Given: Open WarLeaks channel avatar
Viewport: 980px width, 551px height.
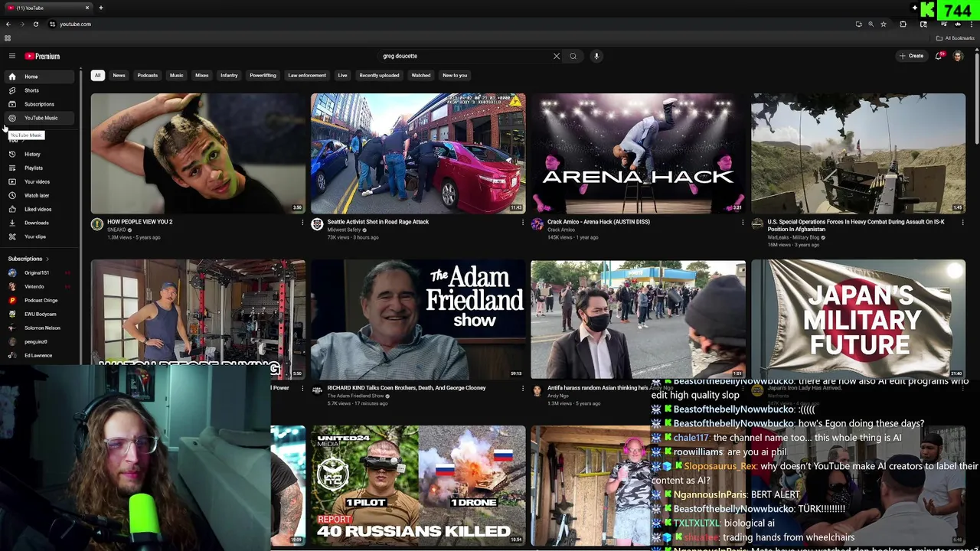Looking at the screenshot, I should pyautogui.click(x=757, y=224).
